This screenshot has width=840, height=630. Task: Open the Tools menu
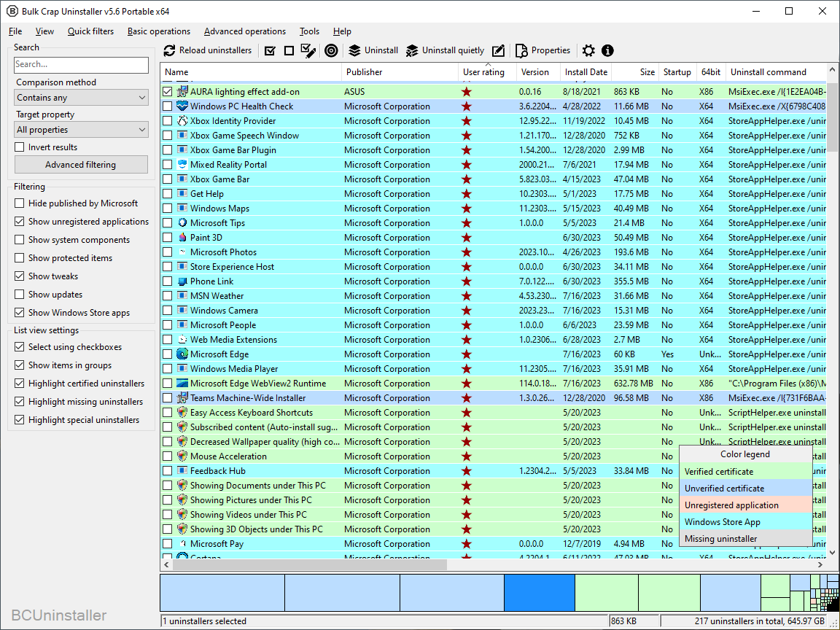click(x=309, y=31)
